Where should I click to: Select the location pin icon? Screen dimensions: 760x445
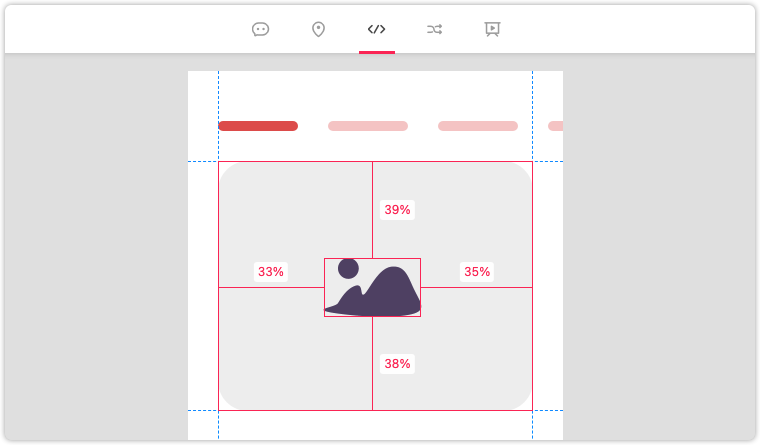click(318, 30)
